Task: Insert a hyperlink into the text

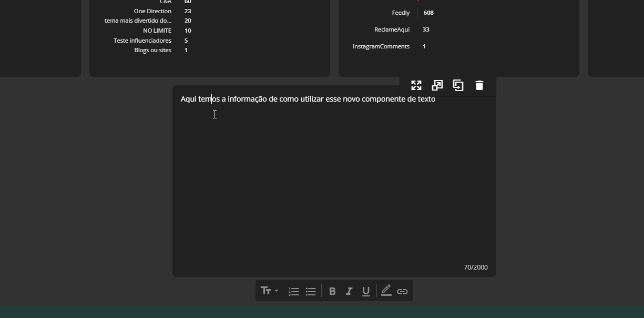Action: click(x=402, y=291)
